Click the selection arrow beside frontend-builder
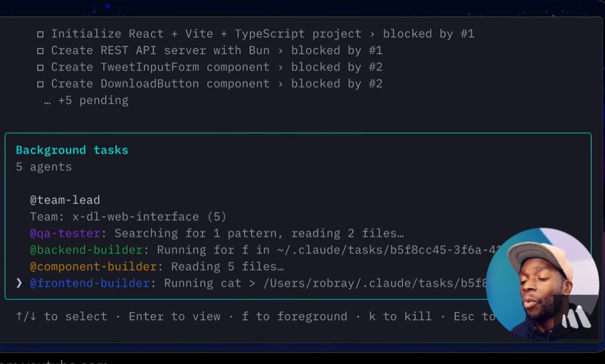605x364 pixels. [x=20, y=283]
